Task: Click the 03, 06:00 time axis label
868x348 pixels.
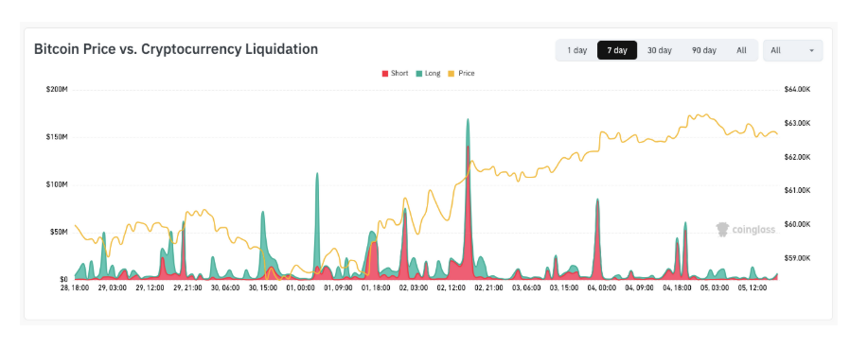Action: pyautogui.click(x=526, y=288)
